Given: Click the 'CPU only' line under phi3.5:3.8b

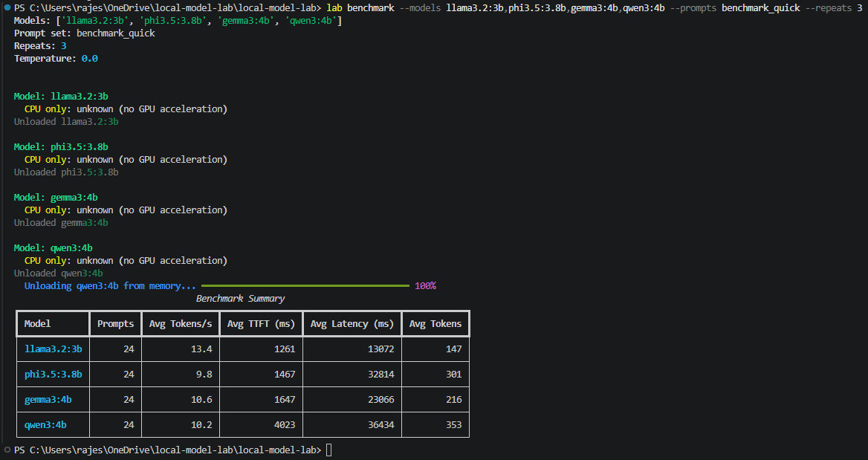Looking at the screenshot, I should coord(126,160).
